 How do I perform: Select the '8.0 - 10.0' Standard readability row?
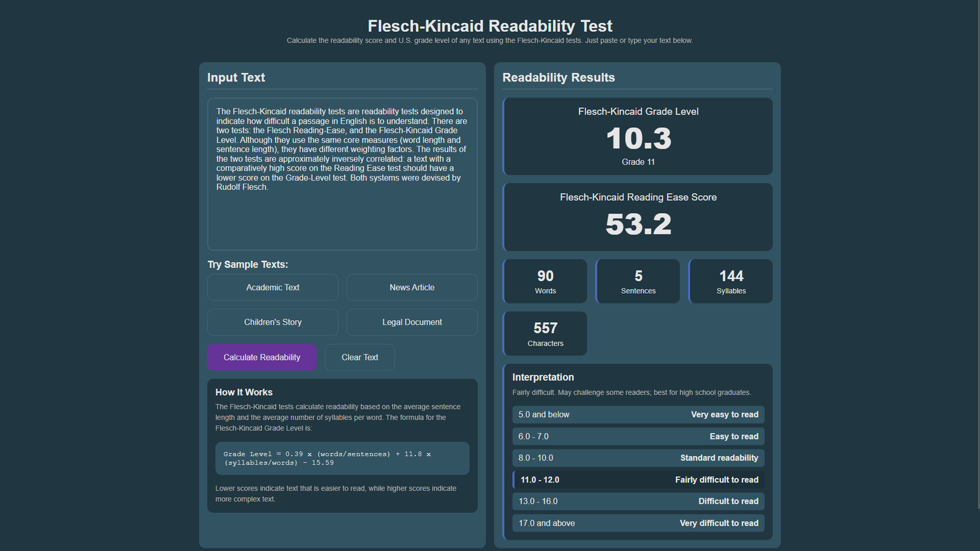638,458
